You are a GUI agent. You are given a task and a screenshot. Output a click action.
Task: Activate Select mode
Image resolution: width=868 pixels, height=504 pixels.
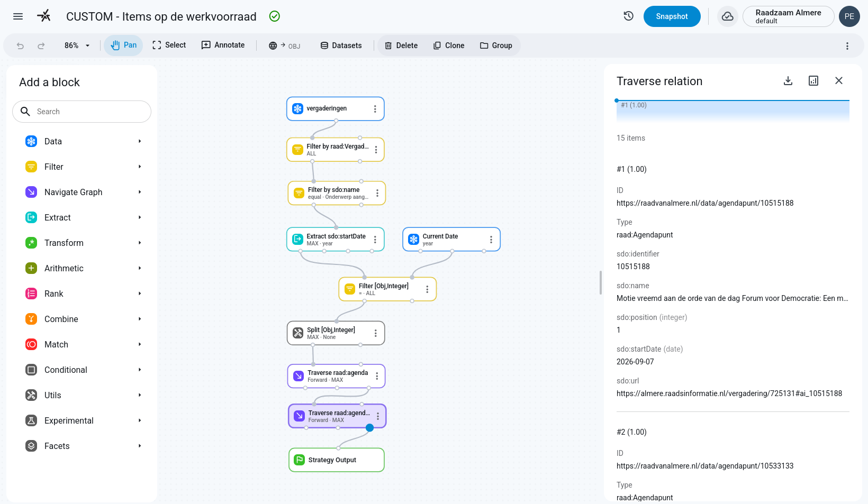click(169, 45)
